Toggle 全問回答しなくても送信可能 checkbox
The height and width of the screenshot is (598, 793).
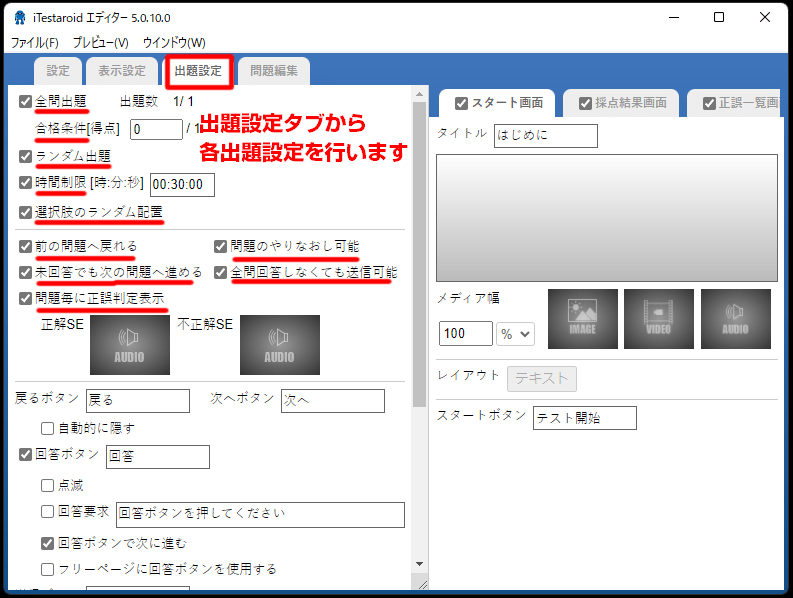[220, 273]
